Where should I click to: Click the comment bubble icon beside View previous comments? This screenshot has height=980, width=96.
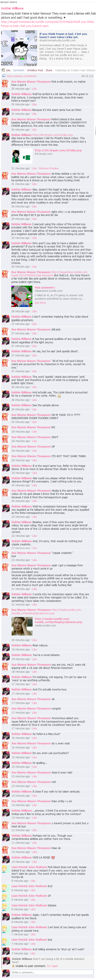click(x=3, y=76)
